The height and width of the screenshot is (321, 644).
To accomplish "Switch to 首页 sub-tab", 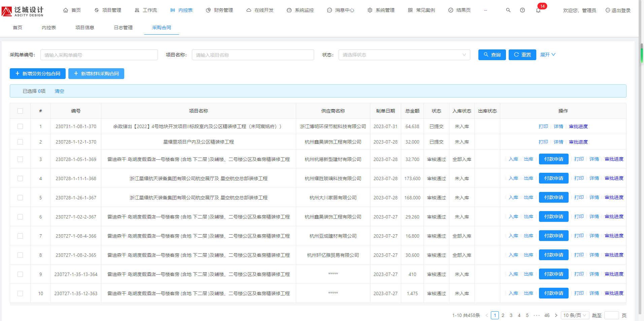I will pyautogui.click(x=18, y=28).
